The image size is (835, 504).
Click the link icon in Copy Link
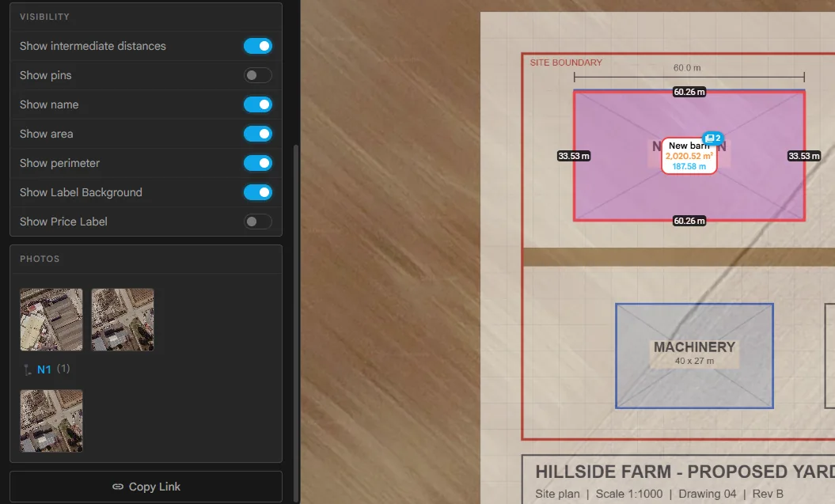click(118, 487)
